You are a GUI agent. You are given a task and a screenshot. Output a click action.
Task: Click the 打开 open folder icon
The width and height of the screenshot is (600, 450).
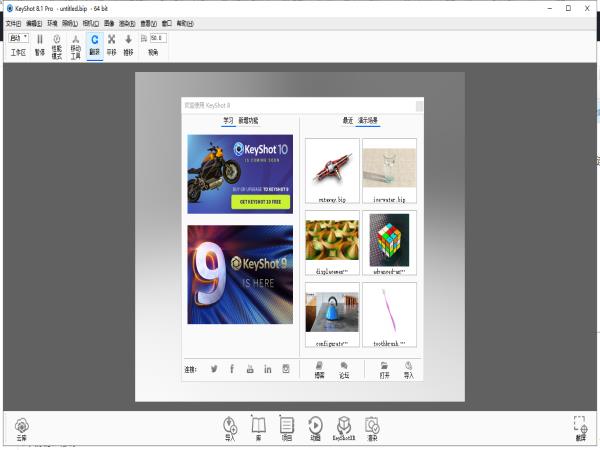(385, 369)
